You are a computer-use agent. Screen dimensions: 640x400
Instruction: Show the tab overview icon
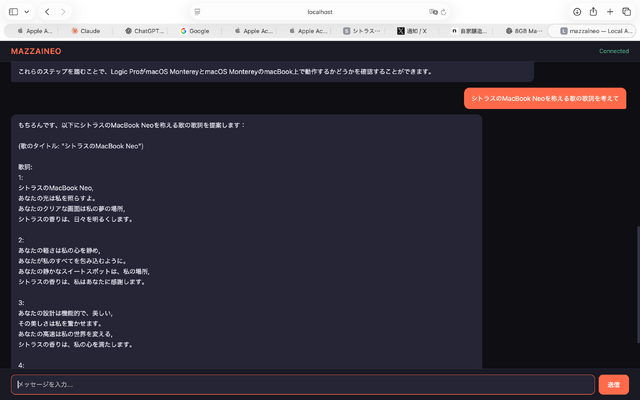point(626,11)
